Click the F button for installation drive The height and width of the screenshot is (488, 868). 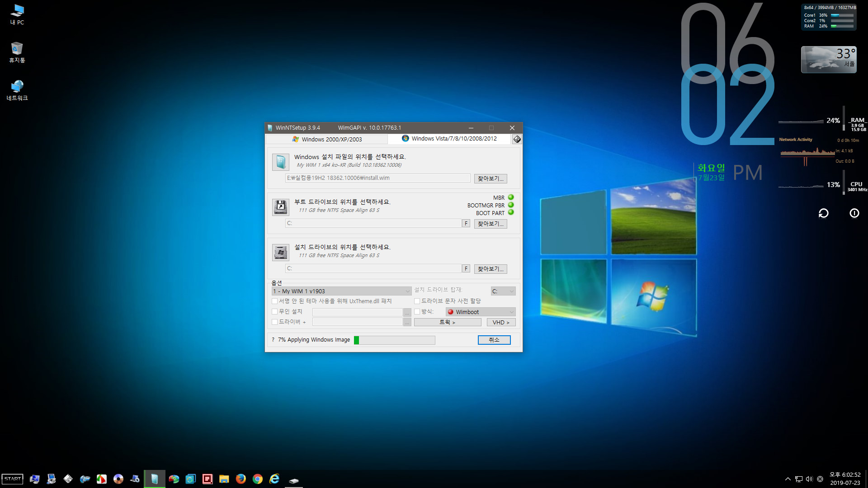click(466, 268)
